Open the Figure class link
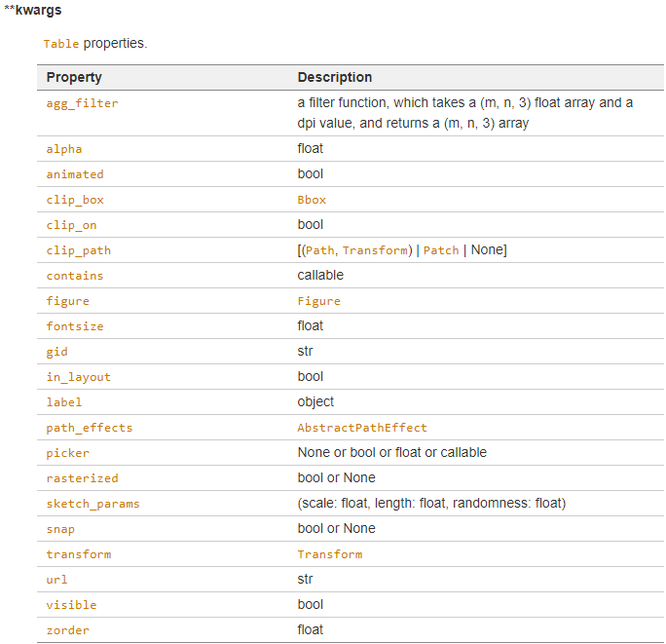 319,301
